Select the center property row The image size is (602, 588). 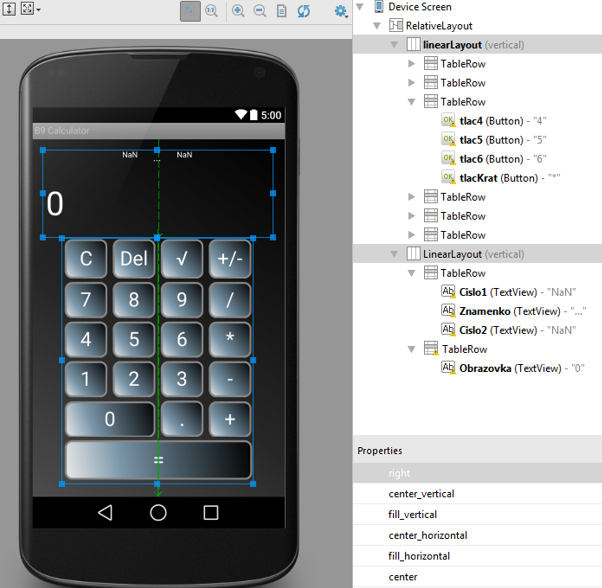point(477,576)
